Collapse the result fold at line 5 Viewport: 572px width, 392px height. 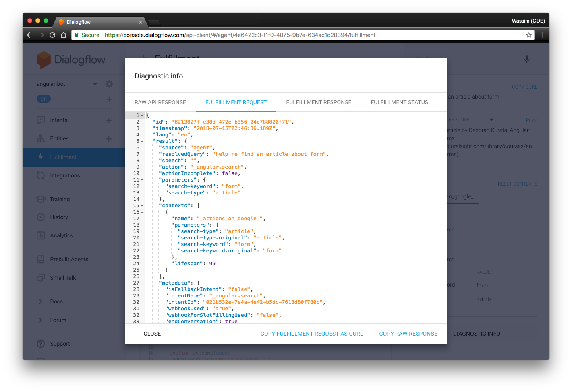(x=142, y=141)
